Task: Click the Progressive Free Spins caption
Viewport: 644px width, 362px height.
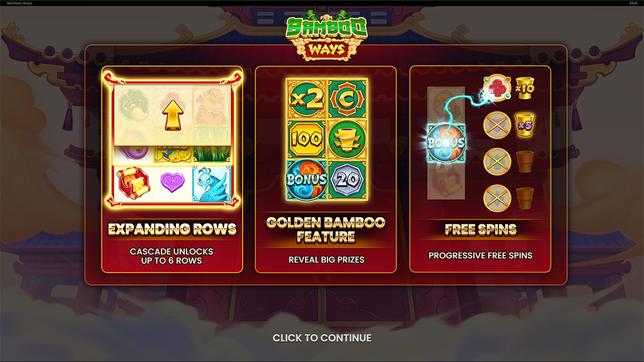Action: (480, 255)
